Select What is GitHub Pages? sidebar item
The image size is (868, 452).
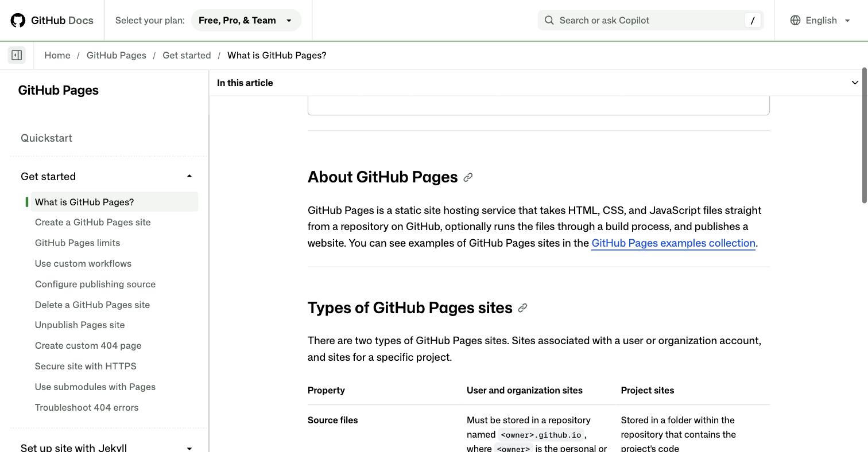point(114,202)
